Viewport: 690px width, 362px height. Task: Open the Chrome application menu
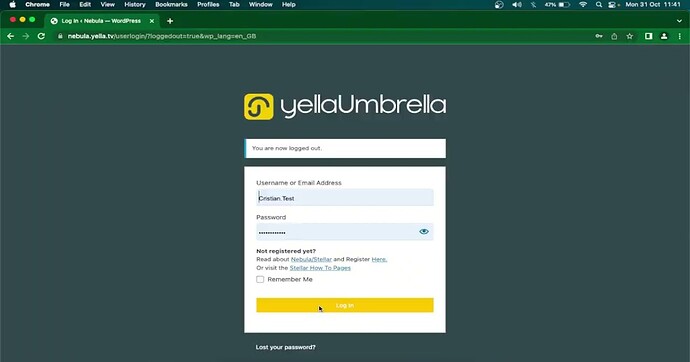tap(37, 4)
